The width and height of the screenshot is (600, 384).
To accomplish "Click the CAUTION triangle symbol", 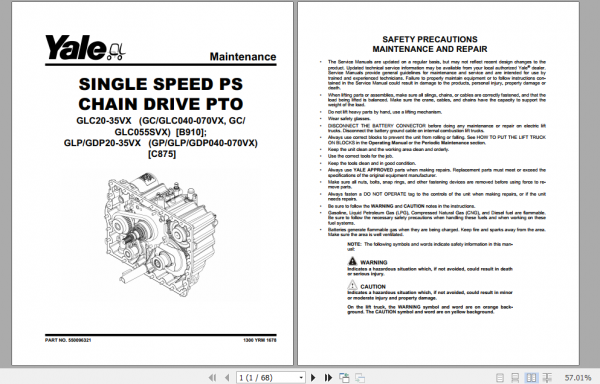I will click(352, 285).
